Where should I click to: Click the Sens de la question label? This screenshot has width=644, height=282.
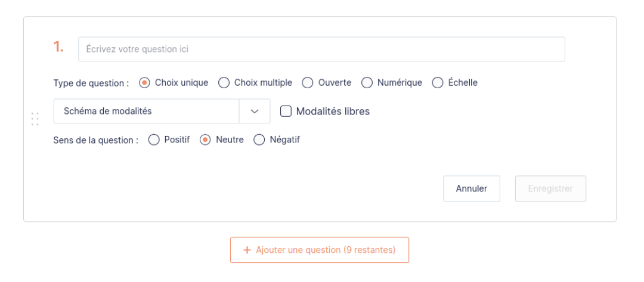point(96,141)
